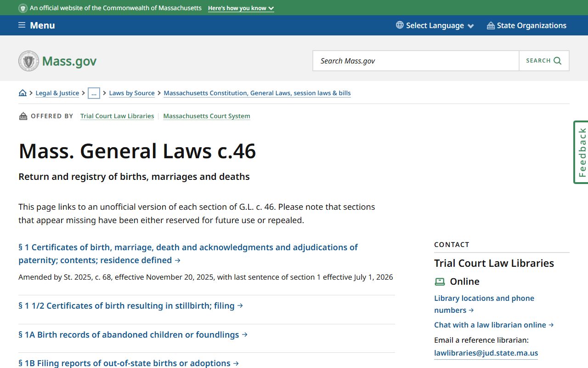
Task: Email lawlibraries@jud.state.ma.us
Action: (486, 353)
